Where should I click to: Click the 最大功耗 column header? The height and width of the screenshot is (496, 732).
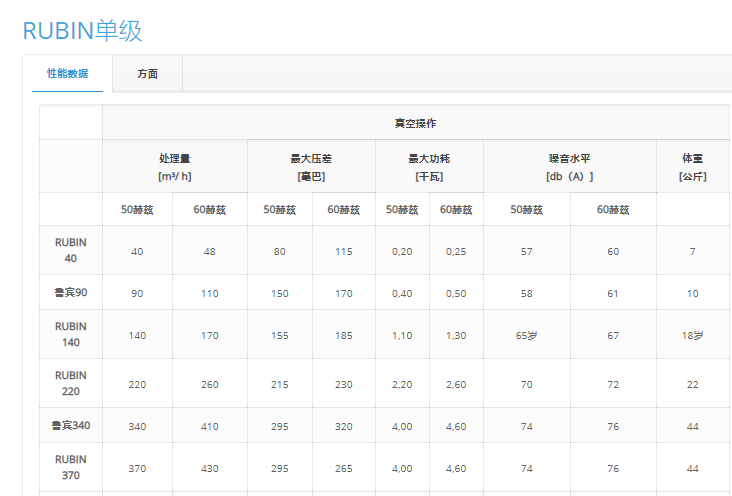(x=429, y=167)
